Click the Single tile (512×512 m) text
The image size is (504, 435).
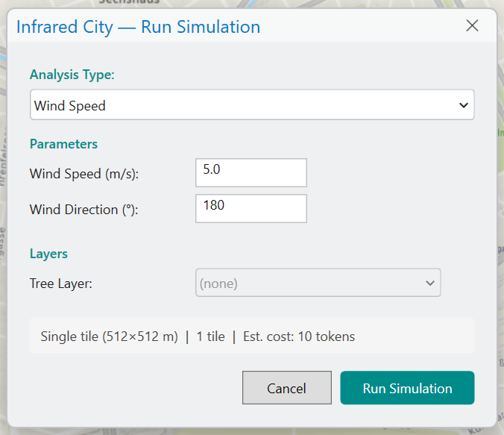click(110, 337)
